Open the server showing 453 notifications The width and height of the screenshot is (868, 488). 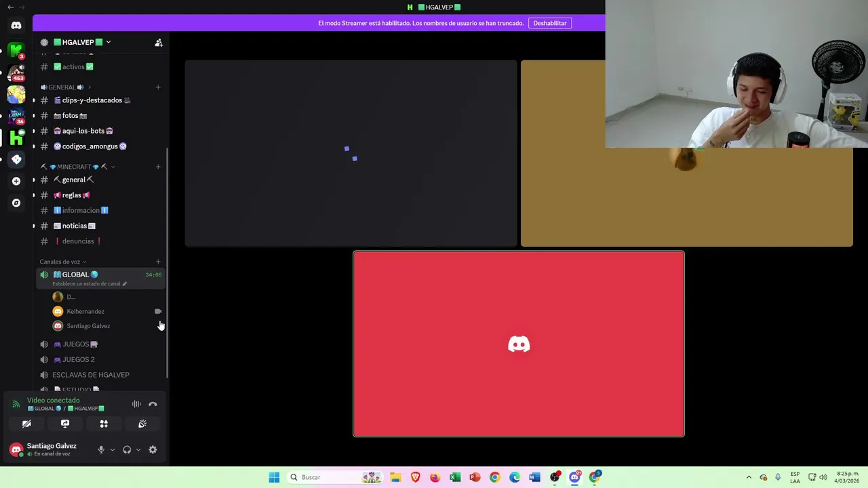(x=16, y=72)
